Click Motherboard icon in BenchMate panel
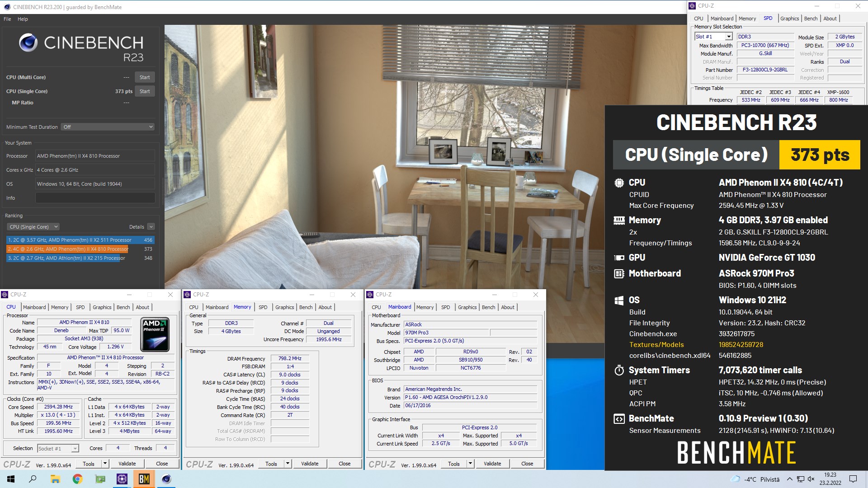Image resolution: width=868 pixels, height=488 pixels. pyautogui.click(x=619, y=273)
